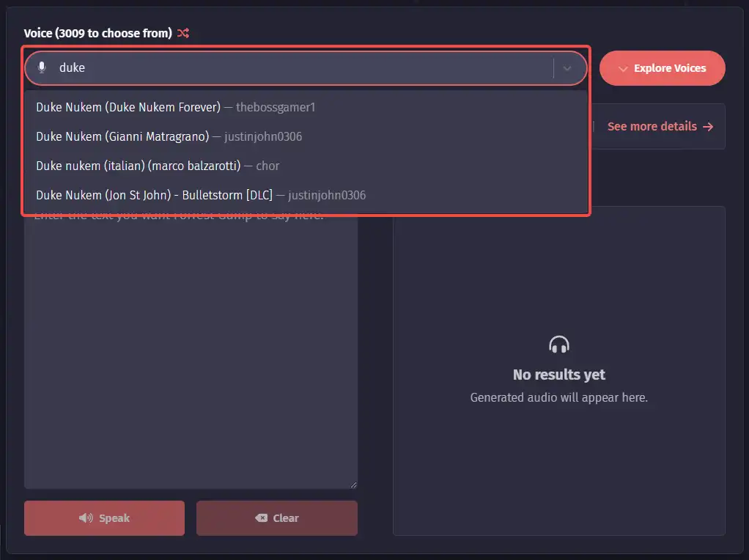Viewport: 749px width, 560px height.
Task: Click the voice search field containing duke
Action: 306,68
